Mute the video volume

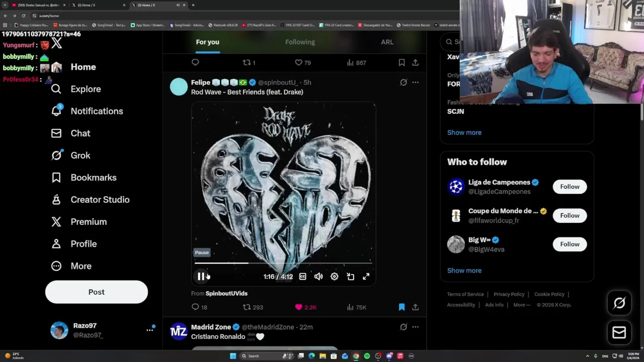pyautogui.click(x=318, y=277)
